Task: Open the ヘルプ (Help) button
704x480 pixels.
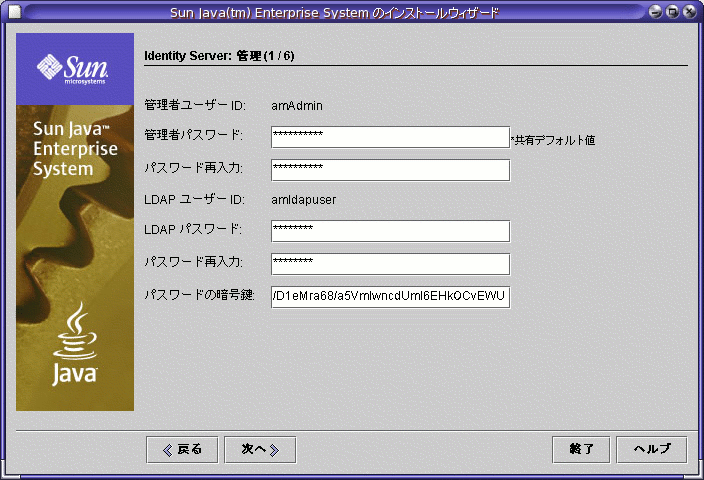Action: point(652,449)
